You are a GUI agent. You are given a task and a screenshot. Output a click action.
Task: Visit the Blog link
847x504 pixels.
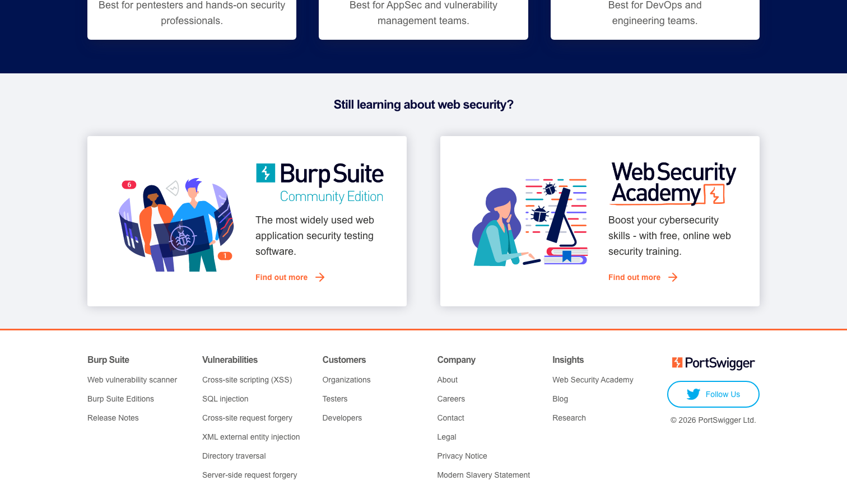(560, 399)
